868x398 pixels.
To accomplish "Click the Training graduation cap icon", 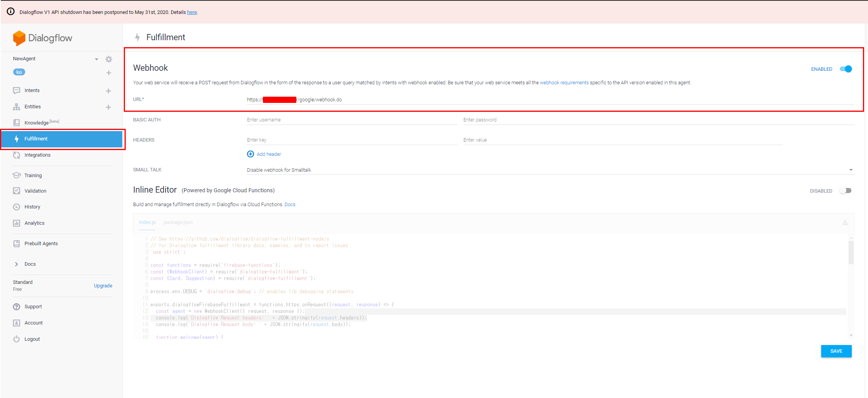I will tap(17, 175).
